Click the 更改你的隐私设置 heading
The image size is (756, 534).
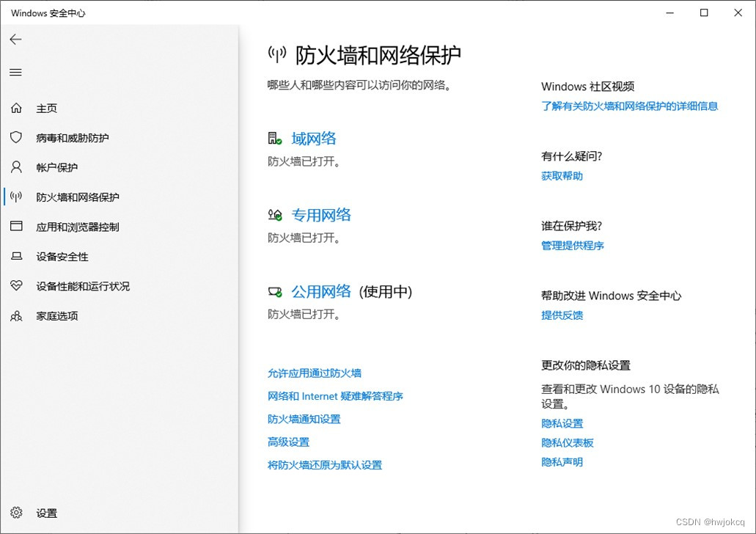586,365
